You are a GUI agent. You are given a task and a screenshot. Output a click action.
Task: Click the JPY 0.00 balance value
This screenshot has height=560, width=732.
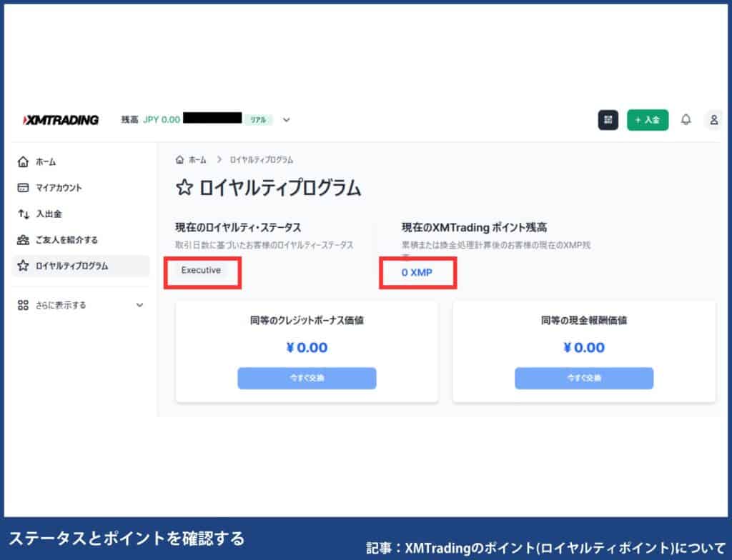[x=162, y=120]
